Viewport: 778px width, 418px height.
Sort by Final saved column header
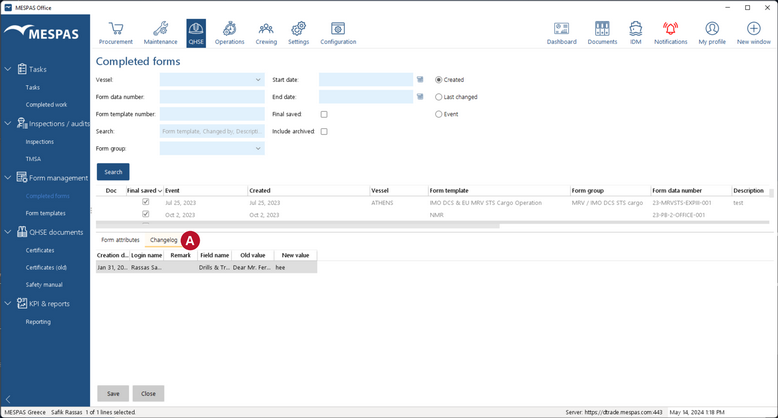[x=144, y=191]
